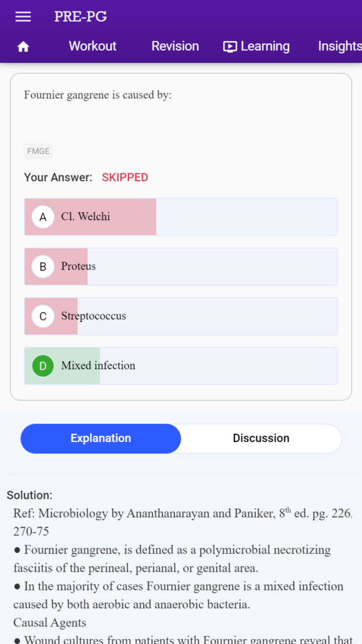Image resolution: width=362 pixels, height=644 pixels.
Task: Choose the Cl. Welchi answer text
Action: [85, 216]
